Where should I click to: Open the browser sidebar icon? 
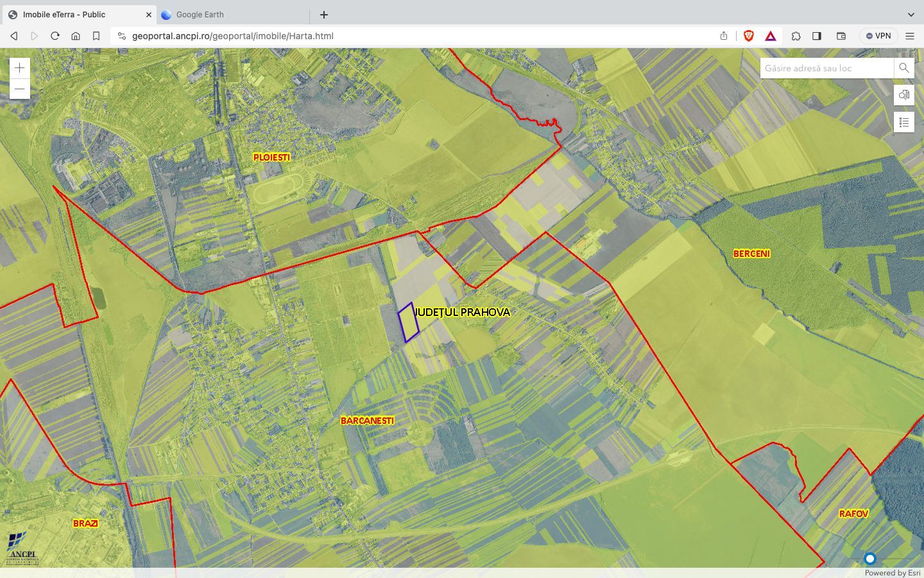pyautogui.click(x=817, y=36)
